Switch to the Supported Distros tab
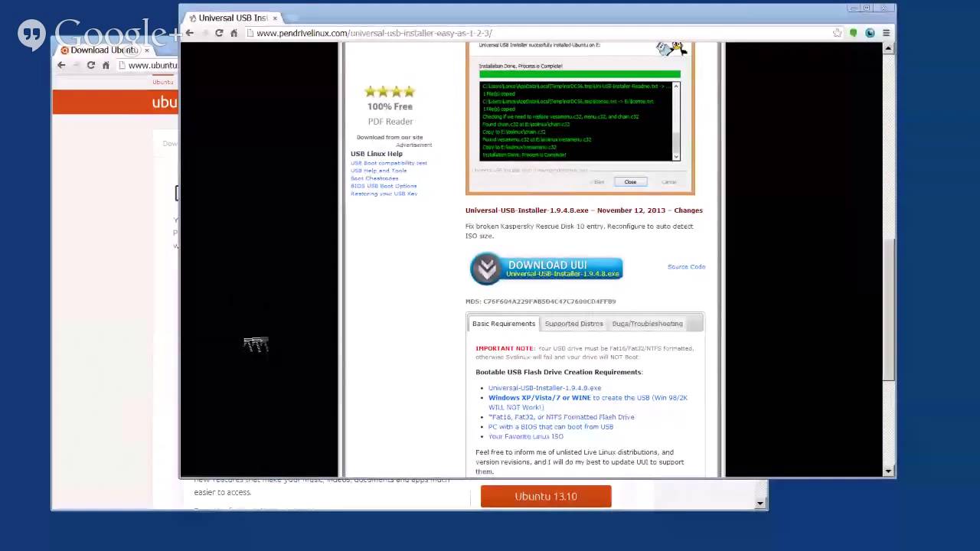The width and height of the screenshot is (980, 551). pos(574,324)
